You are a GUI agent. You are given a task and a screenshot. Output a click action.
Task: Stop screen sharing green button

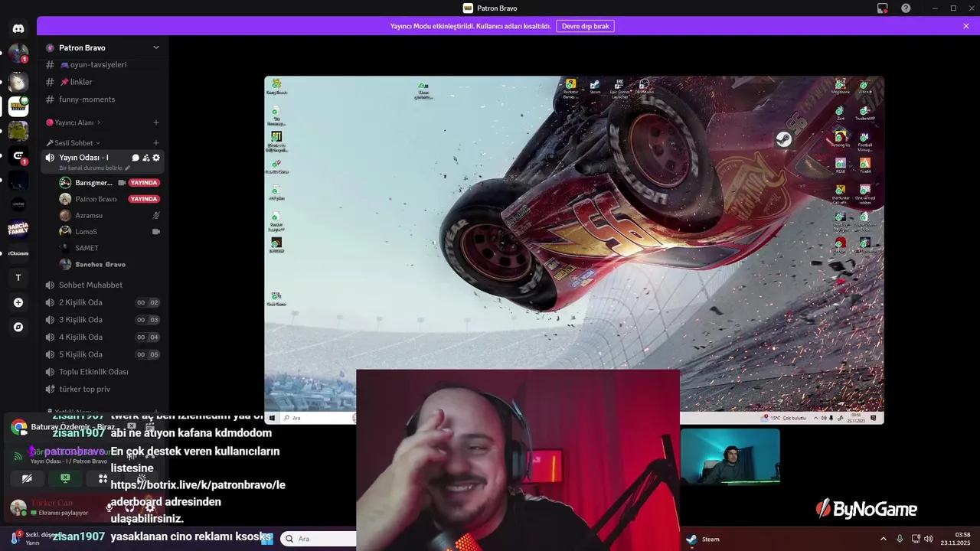pos(65,478)
